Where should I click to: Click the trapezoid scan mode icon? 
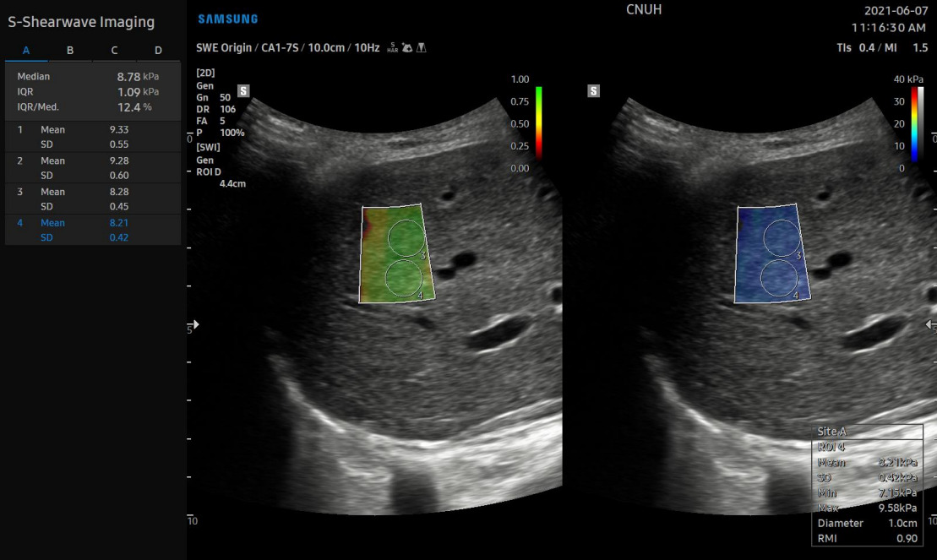click(x=421, y=48)
